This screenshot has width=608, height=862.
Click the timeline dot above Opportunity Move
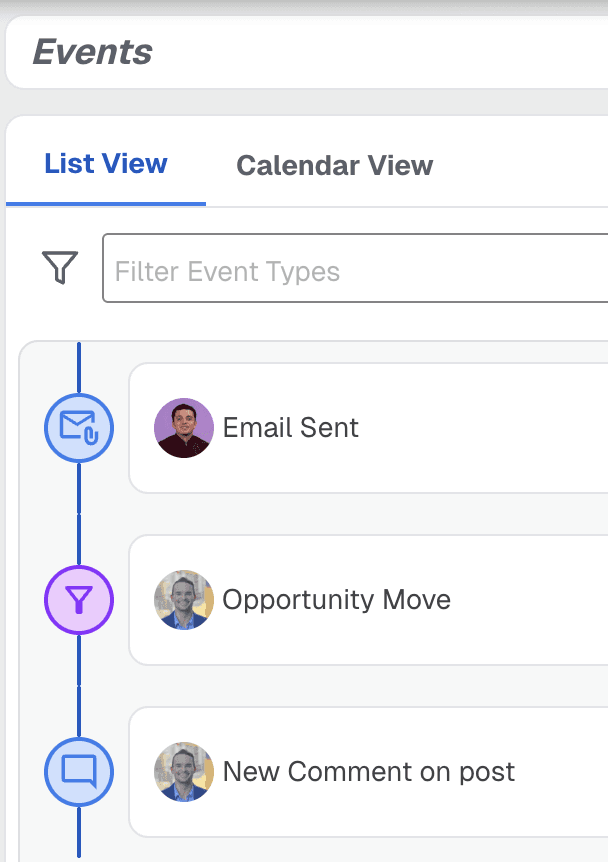click(x=79, y=514)
